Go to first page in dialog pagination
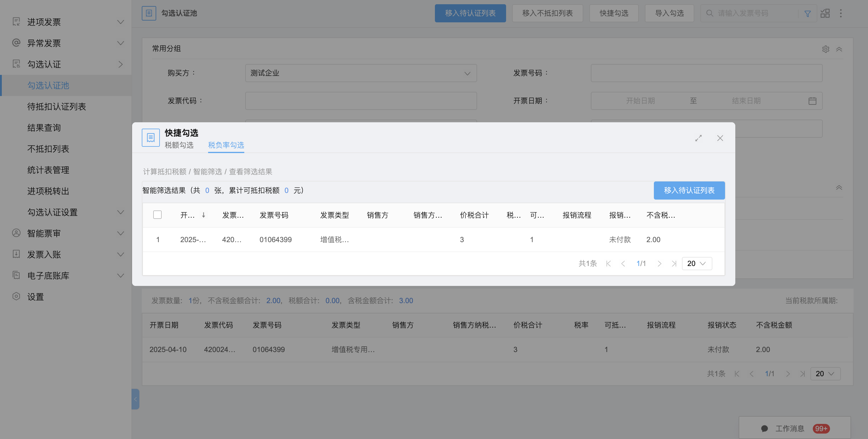The image size is (868, 439). [x=608, y=264]
